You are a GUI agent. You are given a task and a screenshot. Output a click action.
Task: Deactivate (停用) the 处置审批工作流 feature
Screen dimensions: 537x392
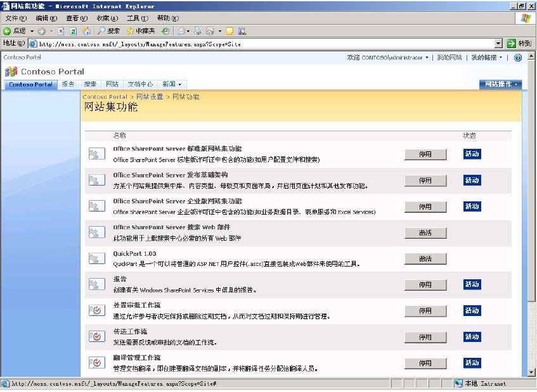coord(425,311)
